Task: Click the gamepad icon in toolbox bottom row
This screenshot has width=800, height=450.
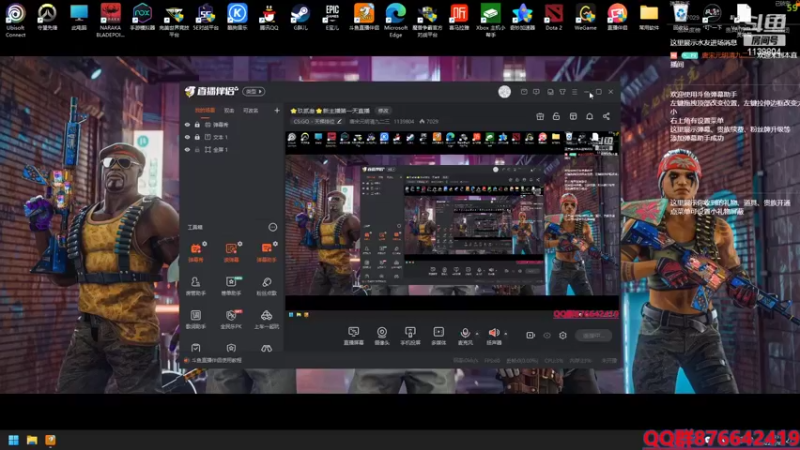Action: [x=266, y=348]
